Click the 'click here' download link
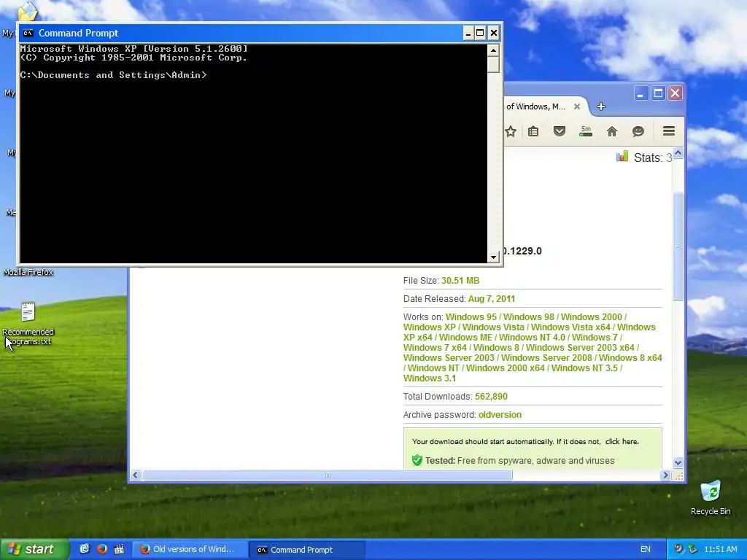The image size is (747, 560). pos(622,441)
